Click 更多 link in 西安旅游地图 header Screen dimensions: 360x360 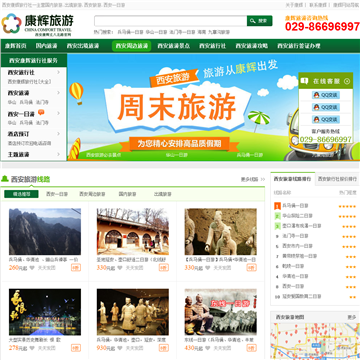click(352, 317)
